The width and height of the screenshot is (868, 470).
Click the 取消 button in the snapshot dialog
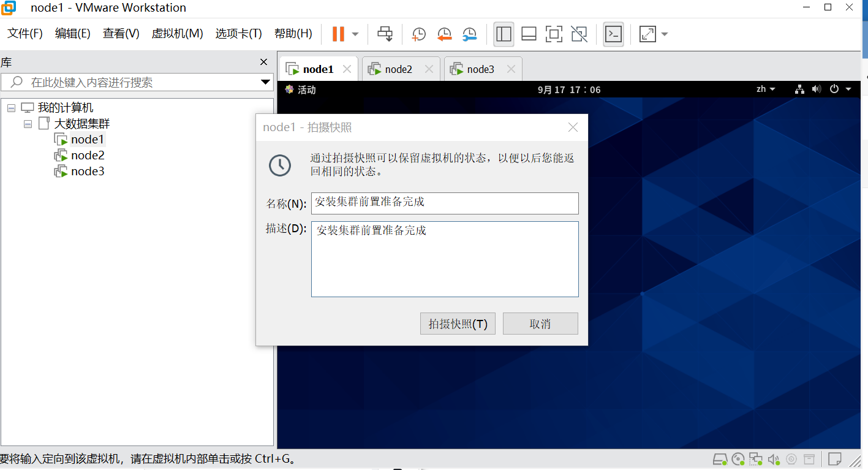540,324
